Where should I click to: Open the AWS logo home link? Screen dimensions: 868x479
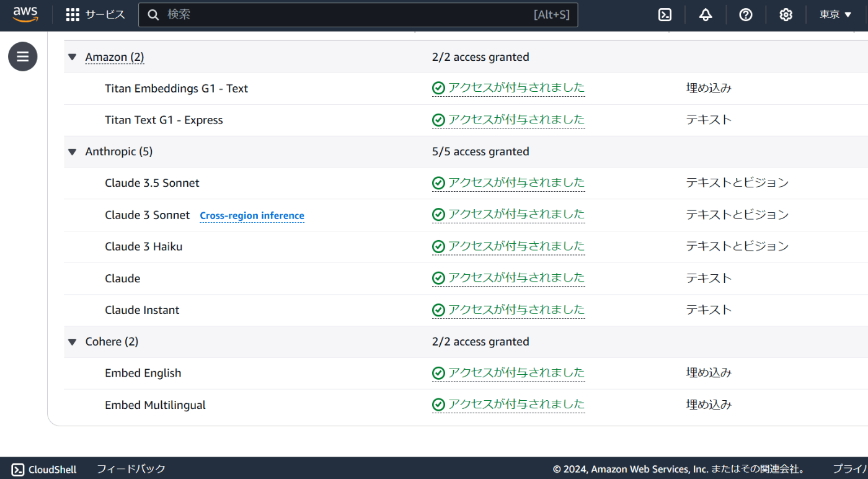[x=25, y=14]
